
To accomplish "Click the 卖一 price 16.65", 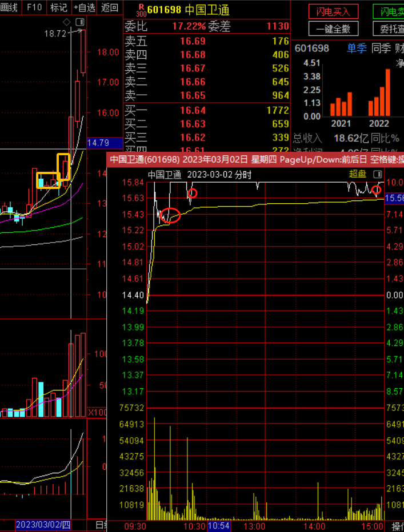I will point(193,95).
